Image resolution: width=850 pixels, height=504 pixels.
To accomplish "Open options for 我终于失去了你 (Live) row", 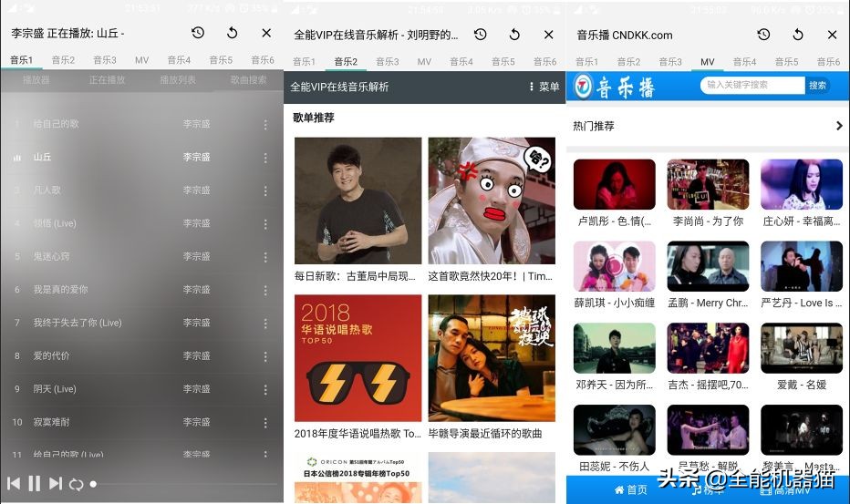I will (265, 323).
